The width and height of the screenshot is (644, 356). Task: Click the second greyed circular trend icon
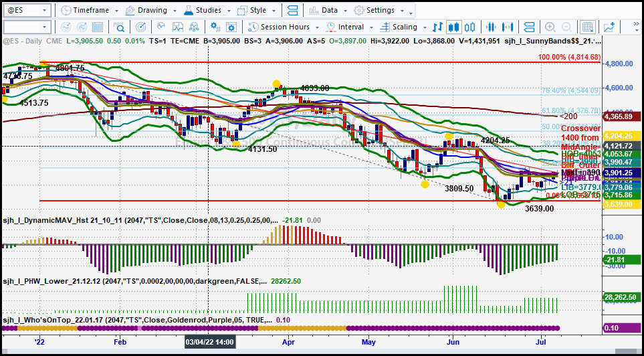[x=82, y=27]
